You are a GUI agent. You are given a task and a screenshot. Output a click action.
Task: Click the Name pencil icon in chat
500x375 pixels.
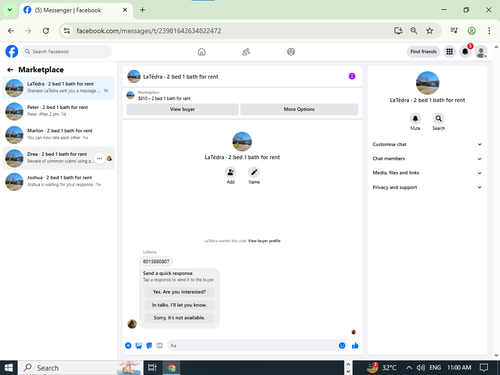click(x=254, y=172)
